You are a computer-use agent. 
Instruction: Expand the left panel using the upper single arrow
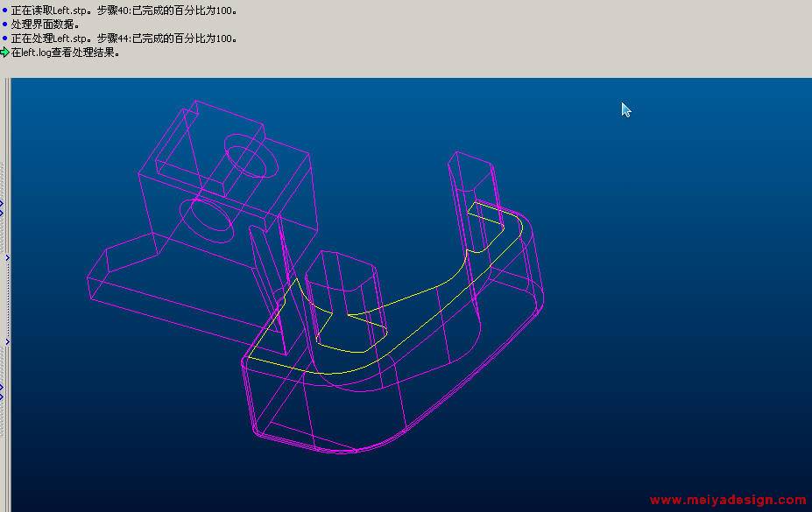[x=7, y=258]
